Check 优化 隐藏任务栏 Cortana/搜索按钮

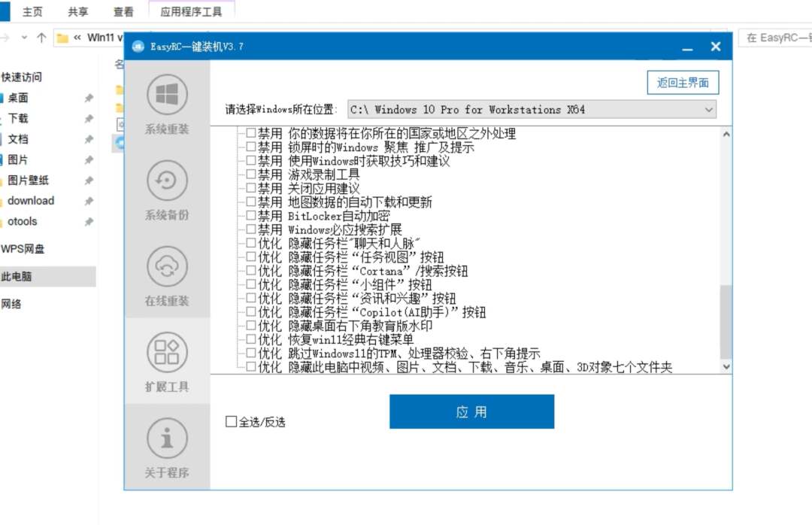tap(250, 271)
